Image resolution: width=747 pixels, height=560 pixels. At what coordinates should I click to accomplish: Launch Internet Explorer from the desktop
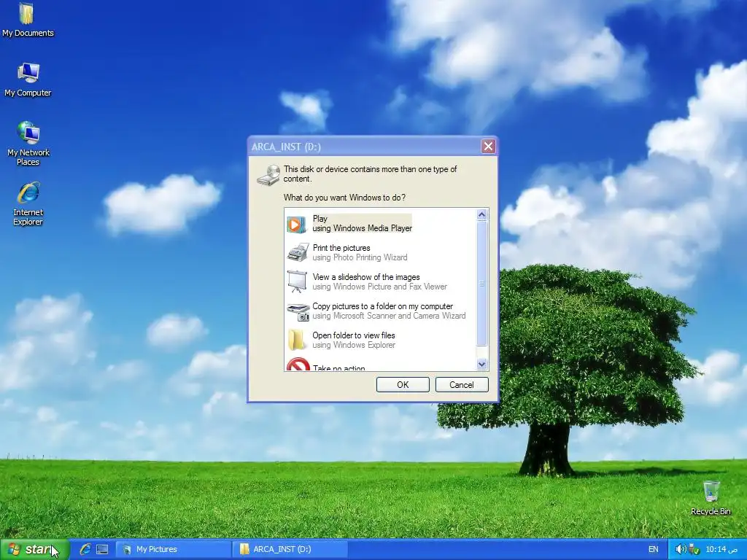point(28,203)
